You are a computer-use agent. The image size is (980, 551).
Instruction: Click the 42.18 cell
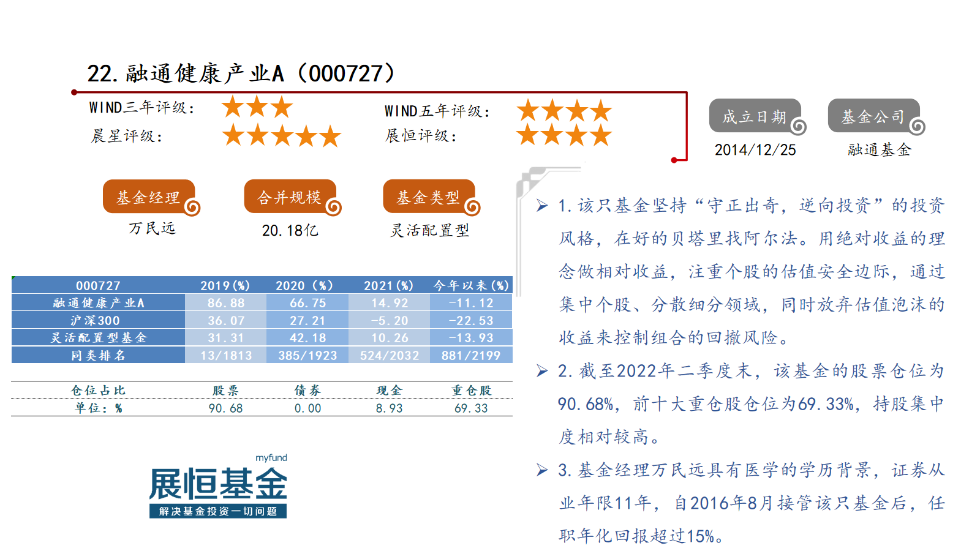307,338
